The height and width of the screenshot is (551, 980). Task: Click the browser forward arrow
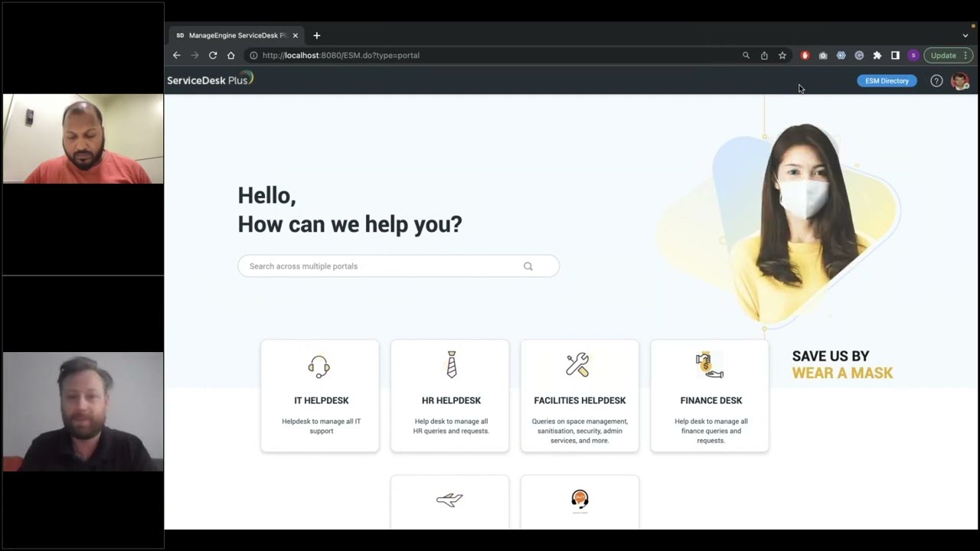coord(194,55)
